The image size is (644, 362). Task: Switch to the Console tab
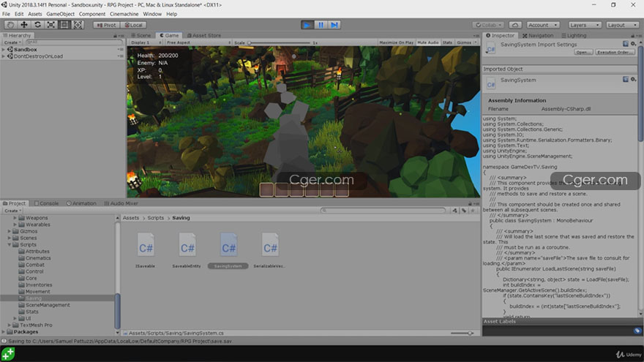[46, 203]
